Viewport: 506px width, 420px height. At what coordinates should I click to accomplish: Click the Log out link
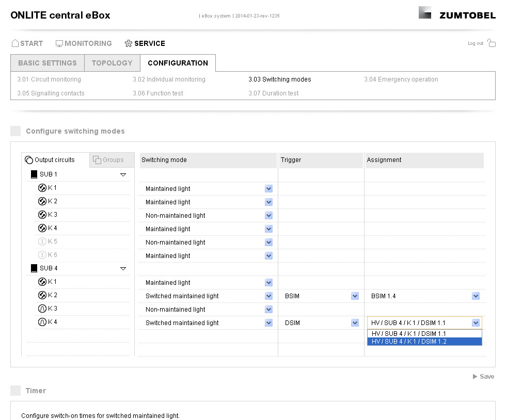(x=476, y=43)
